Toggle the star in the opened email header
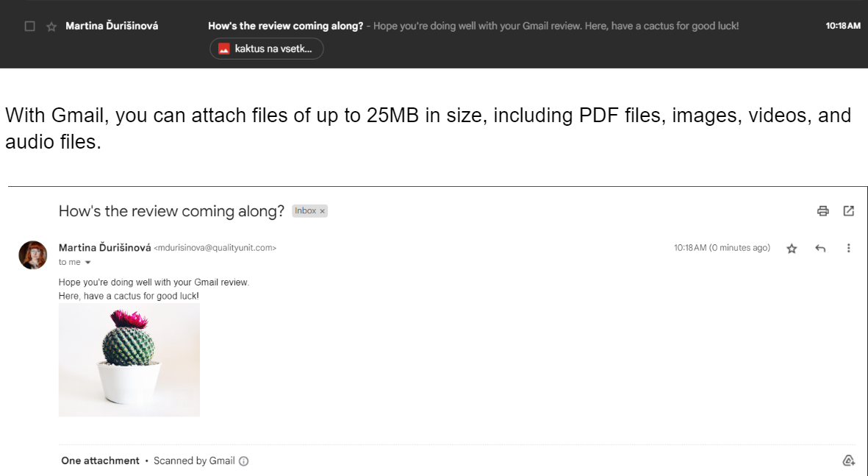868x476 pixels. (x=792, y=249)
